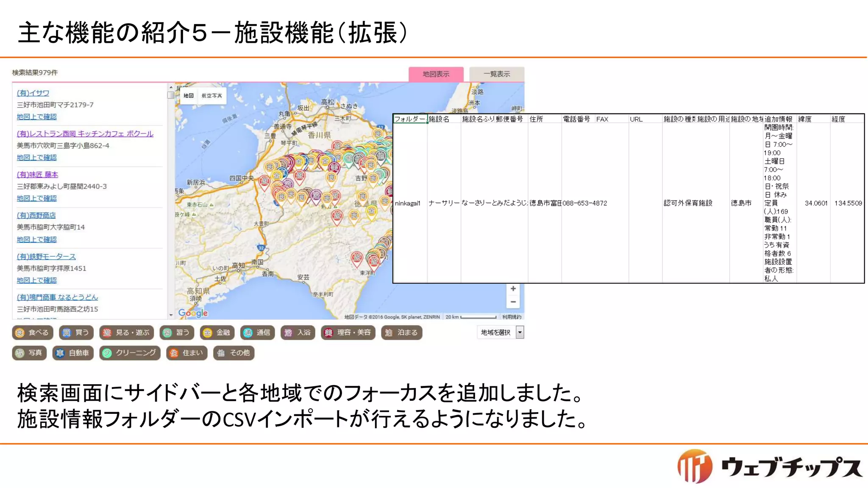
Task: Open (有)レストラン西岡 キッチンカフェ ボクール listing
Action: (85, 133)
